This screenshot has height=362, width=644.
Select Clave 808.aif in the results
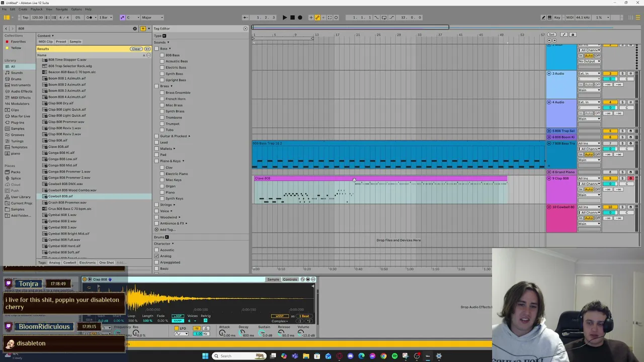click(58, 147)
